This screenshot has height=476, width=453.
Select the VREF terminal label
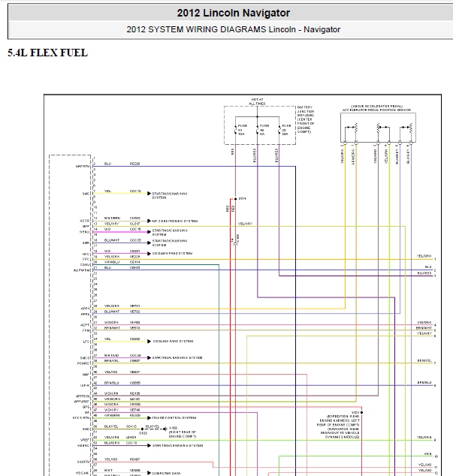(x=86, y=439)
